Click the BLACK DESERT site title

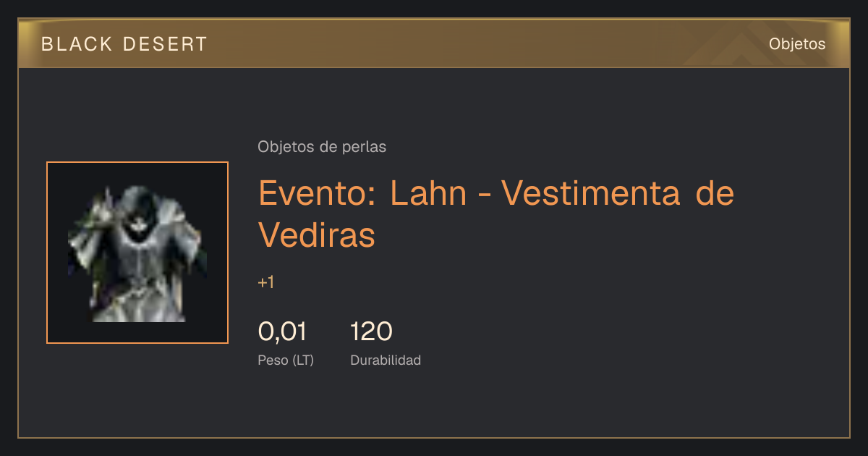pos(124,44)
